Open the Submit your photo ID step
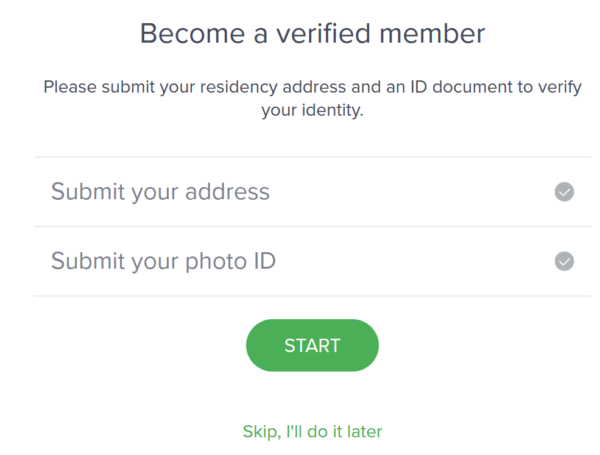600x455 pixels. pyautogui.click(x=313, y=261)
